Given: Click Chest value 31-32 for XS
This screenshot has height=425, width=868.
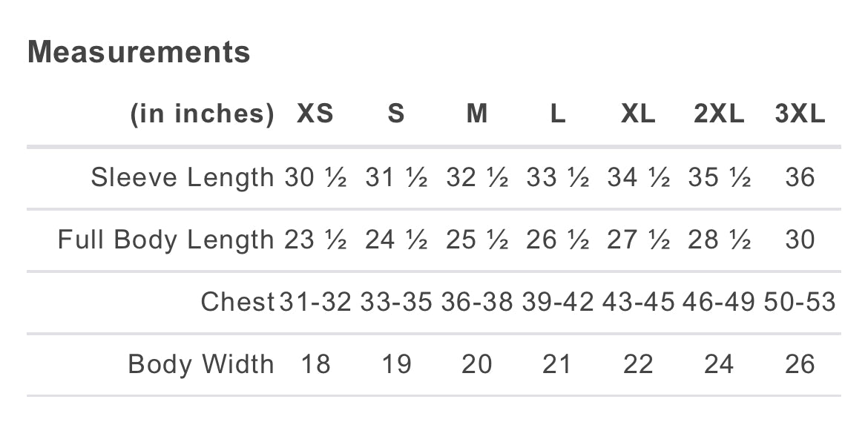Looking at the screenshot, I should (315, 303).
